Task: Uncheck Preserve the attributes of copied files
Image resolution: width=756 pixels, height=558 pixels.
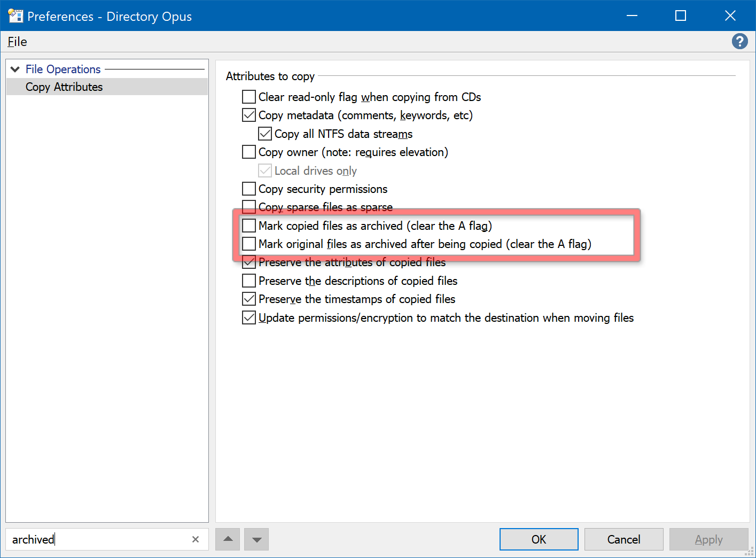Action: (x=249, y=262)
